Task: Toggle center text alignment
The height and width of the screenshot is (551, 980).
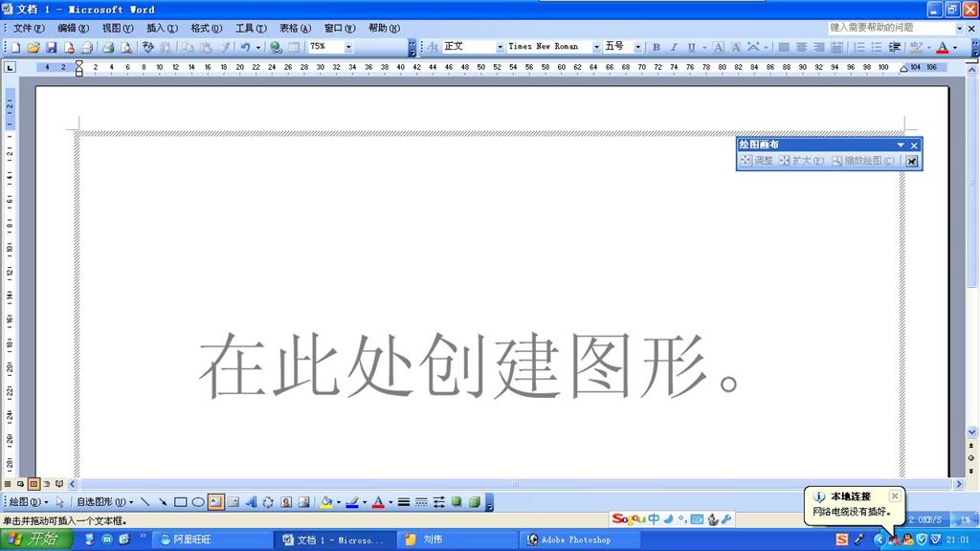Action: 801,47
